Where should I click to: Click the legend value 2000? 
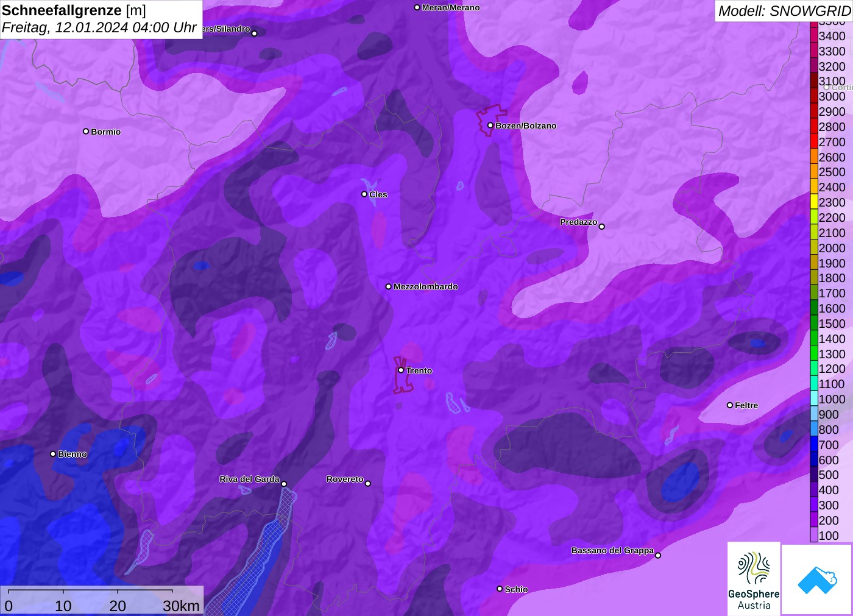point(832,248)
